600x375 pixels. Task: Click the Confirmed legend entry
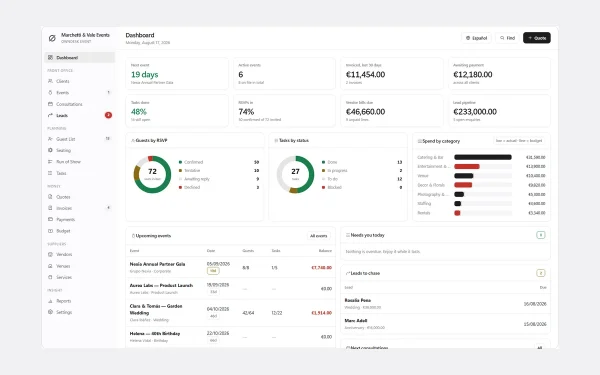coord(219,162)
